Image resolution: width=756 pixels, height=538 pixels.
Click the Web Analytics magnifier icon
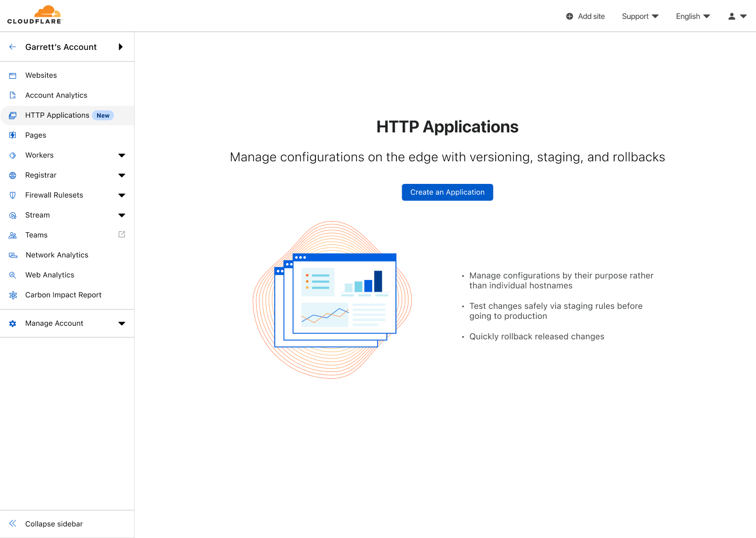13,275
